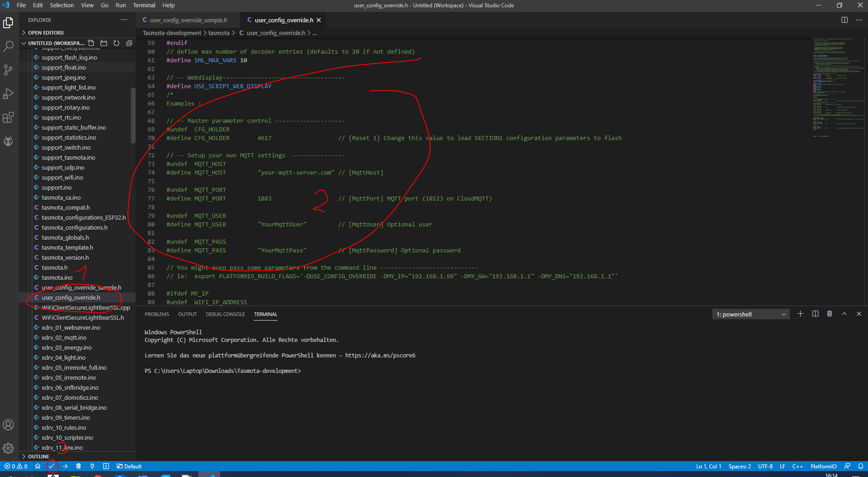
Task: Click PlatformIO Build checkmark in status bar
Action: pyautogui.click(x=52, y=466)
